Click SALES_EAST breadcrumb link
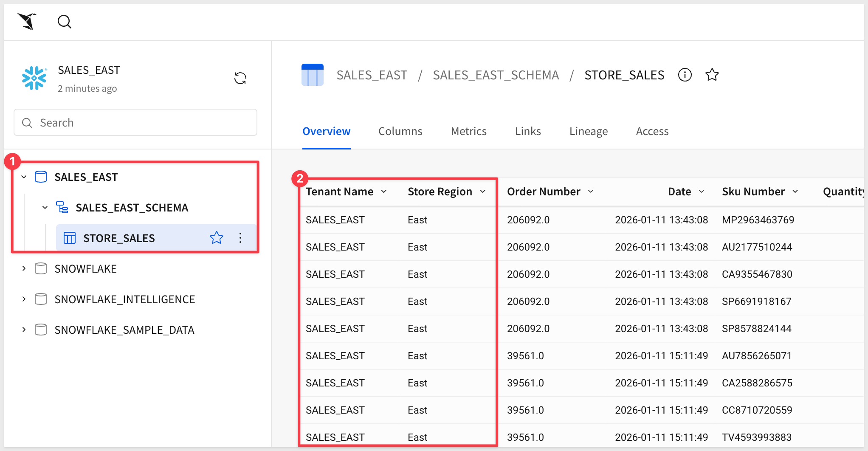This screenshot has width=868, height=451. 372,75
